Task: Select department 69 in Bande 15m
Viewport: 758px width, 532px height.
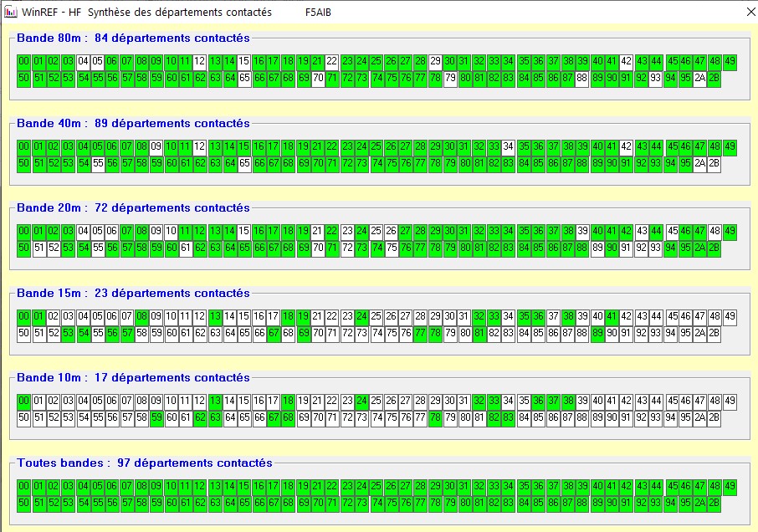Action: [x=304, y=333]
